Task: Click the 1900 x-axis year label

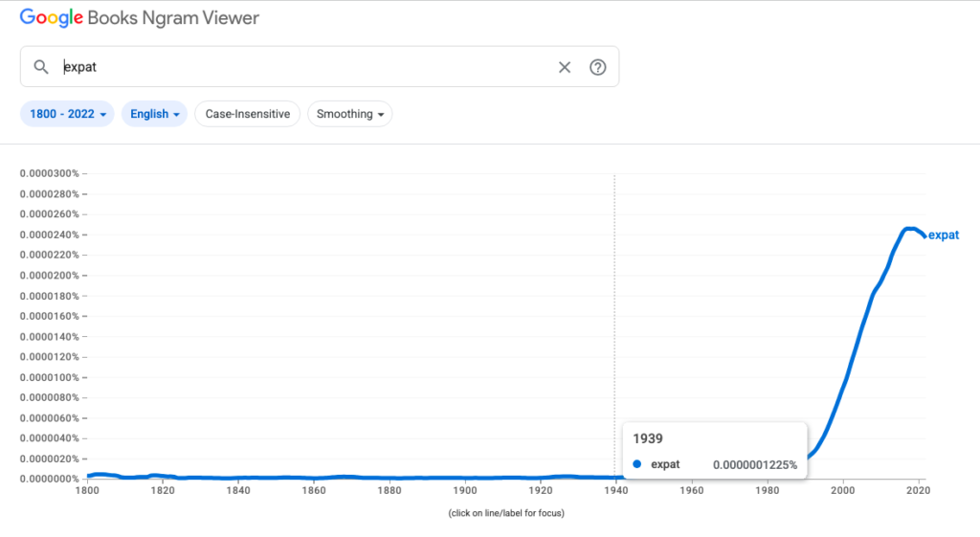Action: [465, 490]
